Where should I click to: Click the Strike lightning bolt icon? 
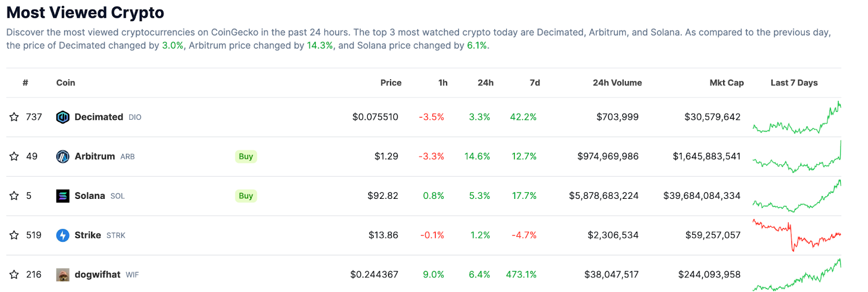63,235
